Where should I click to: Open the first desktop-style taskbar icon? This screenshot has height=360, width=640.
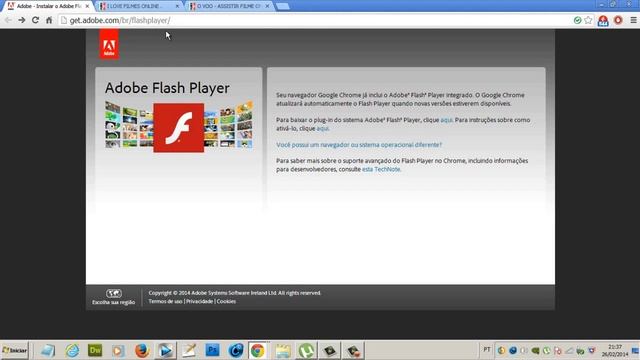(x=48, y=350)
